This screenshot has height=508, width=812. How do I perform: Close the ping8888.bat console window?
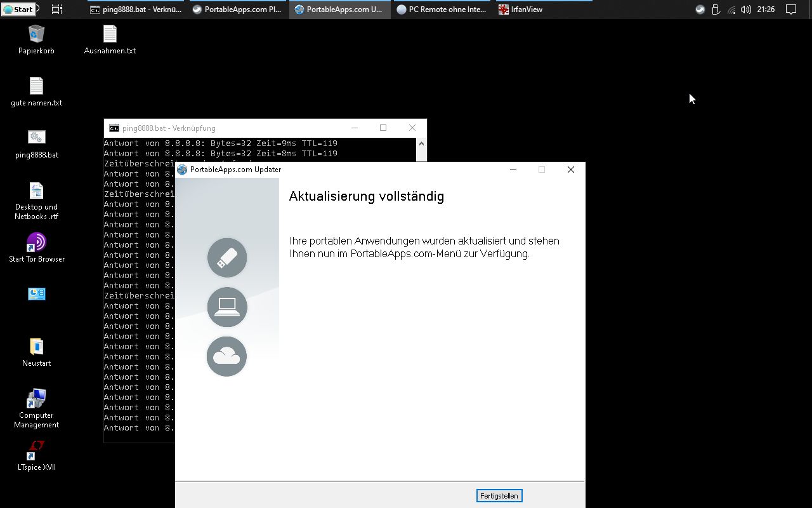click(412, 128)
